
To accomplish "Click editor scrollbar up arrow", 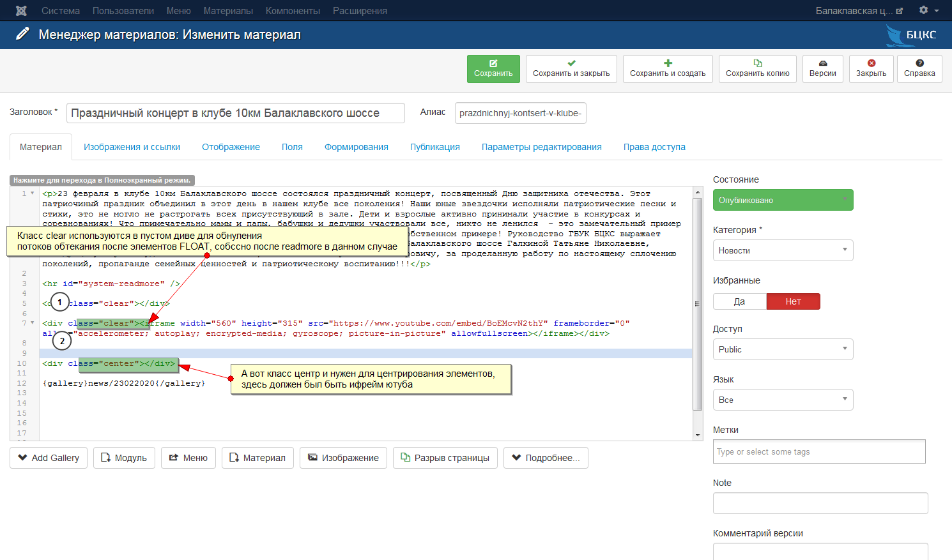I will tap(698, 192).
